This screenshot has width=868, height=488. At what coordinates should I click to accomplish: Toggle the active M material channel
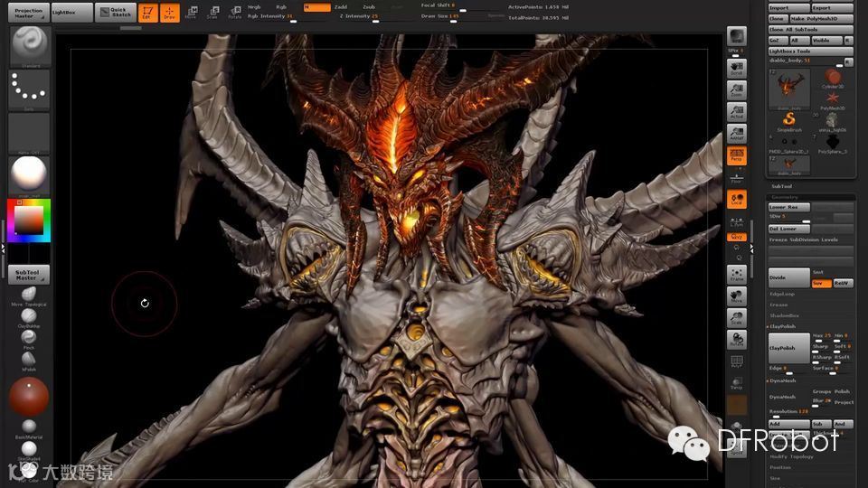[x=316, y=7]
